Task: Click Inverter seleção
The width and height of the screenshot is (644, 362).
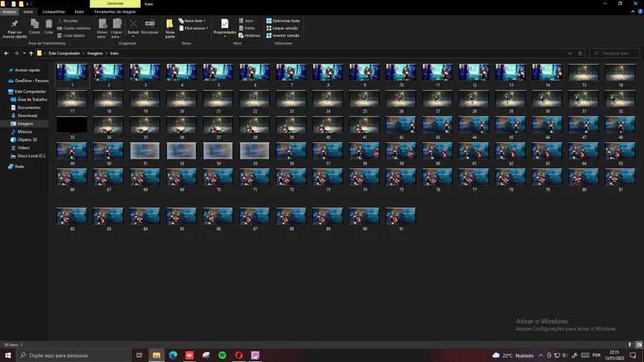Action: 283,35
